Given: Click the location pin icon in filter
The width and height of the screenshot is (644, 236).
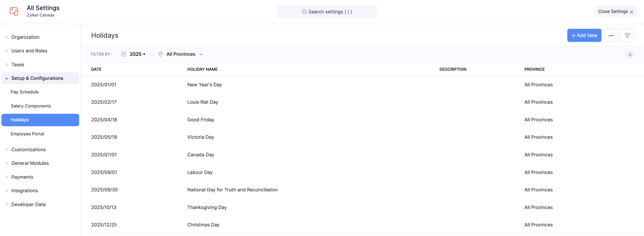Looking at the screenshot, I should (x=161, y=54).
